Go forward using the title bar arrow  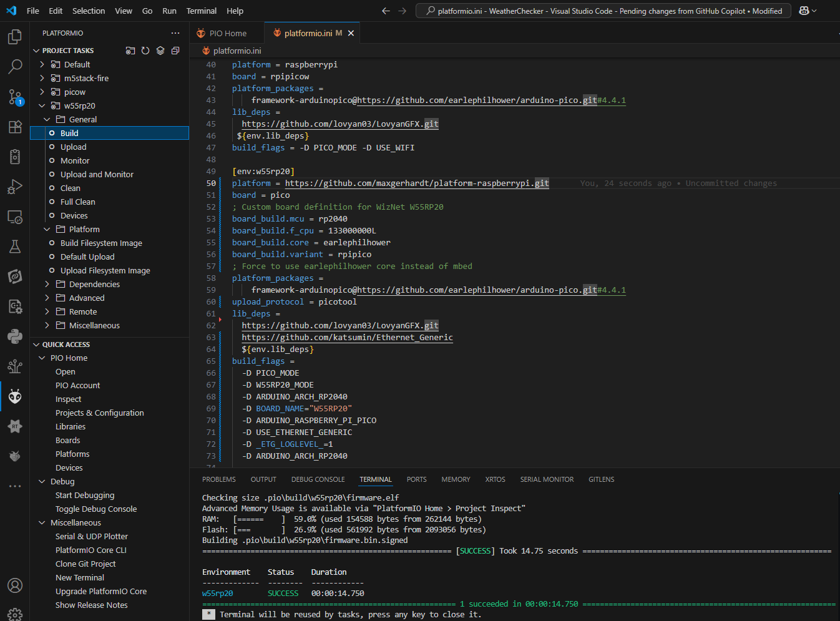point(402,11)
